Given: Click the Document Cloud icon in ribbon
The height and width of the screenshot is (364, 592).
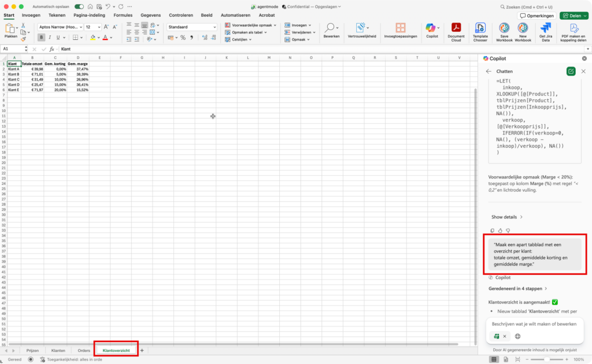Looking at the screenshot, I should click(456, 28).
